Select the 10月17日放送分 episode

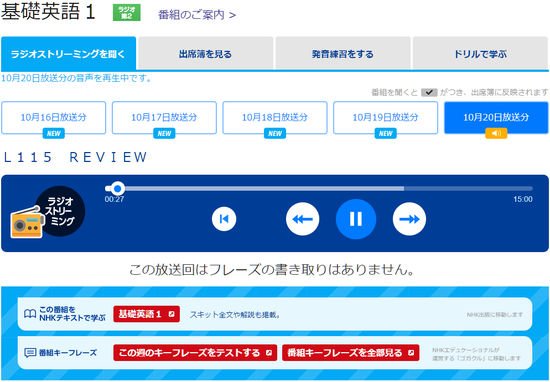(164, 118)
